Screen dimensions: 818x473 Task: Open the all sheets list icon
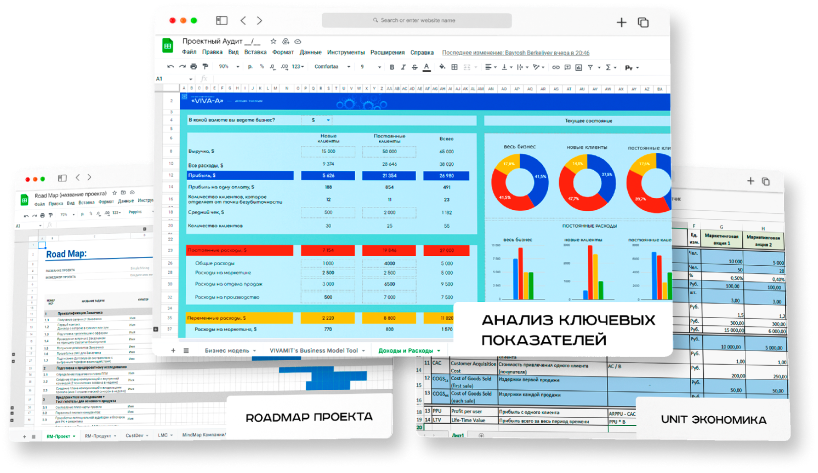[x=185, y=351]
